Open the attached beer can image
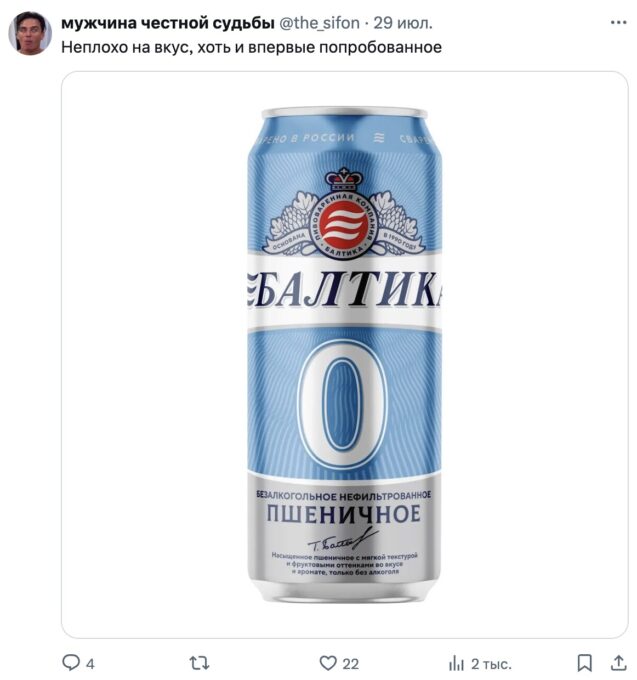This screenshot has width=637, height=680. point(344,354)
